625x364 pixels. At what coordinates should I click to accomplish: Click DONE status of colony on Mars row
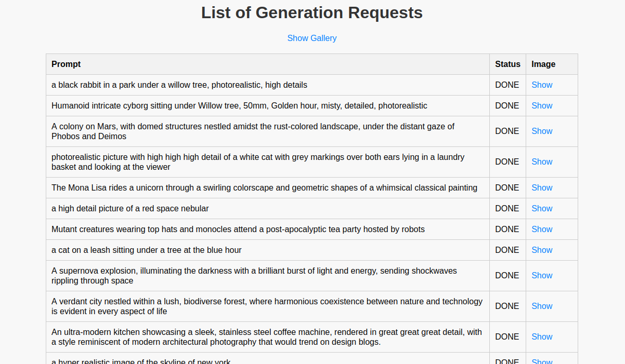[507, 131]
